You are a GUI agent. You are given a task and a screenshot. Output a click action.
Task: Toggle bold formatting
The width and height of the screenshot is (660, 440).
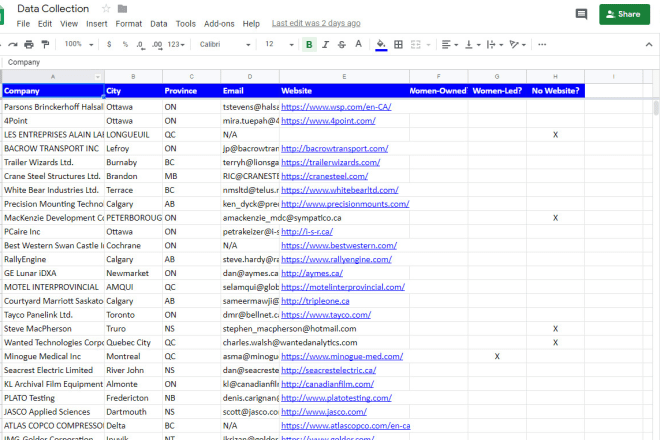click(x=309, y=44)
